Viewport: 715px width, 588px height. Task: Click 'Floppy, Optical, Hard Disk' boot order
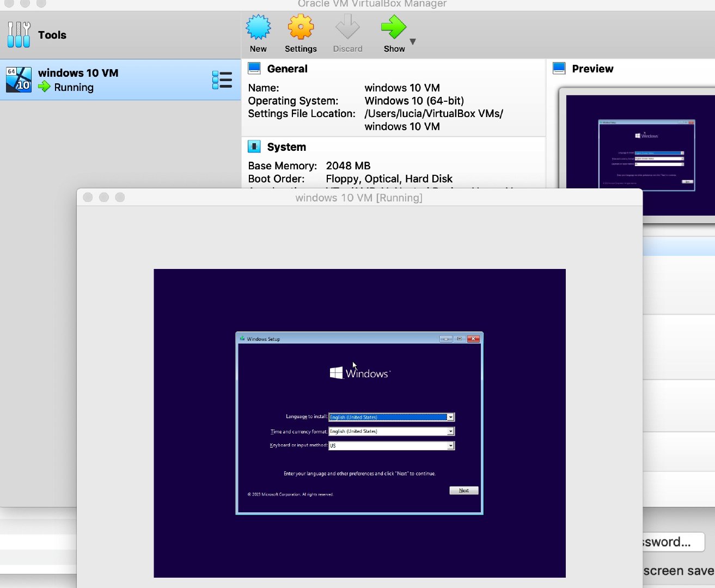pyautogui.click(x=389, y=179)
